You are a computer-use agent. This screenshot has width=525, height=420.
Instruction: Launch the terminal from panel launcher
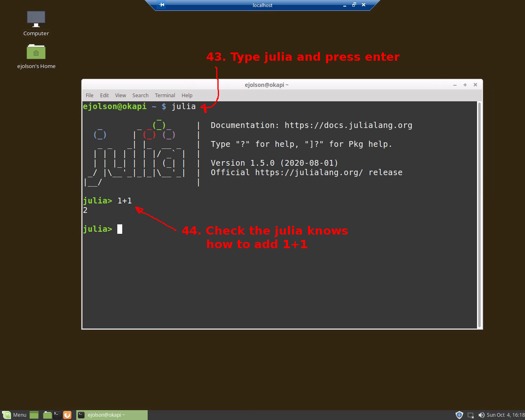tap(57, 415)
